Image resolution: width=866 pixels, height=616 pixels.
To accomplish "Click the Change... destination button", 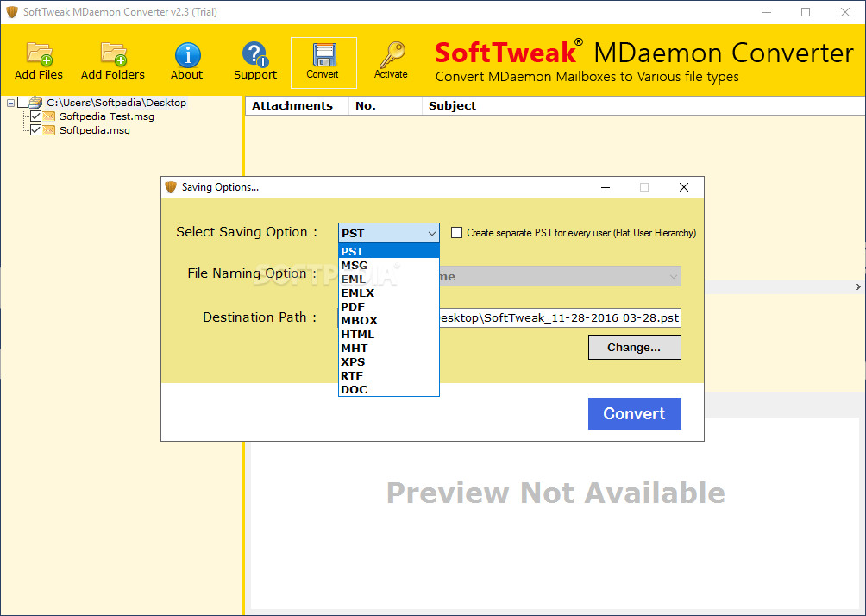I will (634, 347).
